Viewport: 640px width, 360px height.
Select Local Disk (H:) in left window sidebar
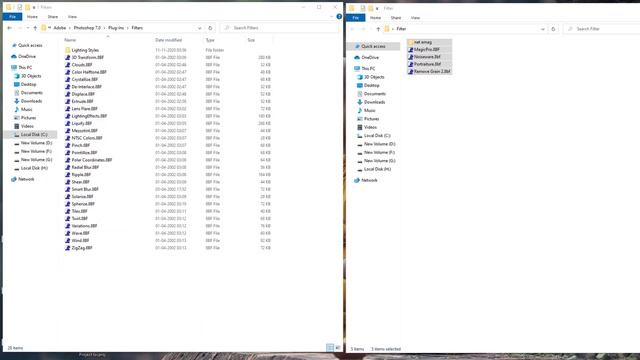point(34,168)
